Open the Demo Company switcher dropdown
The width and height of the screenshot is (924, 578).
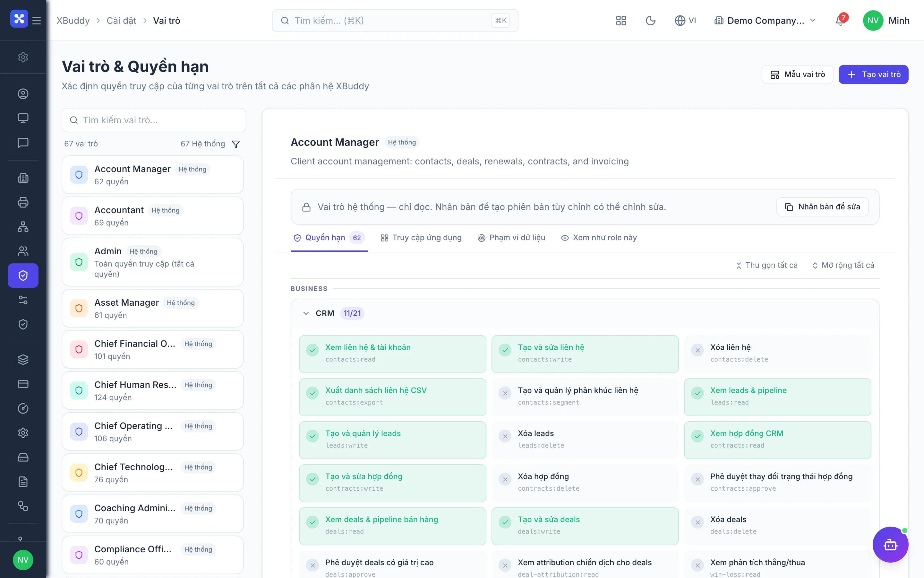(765, 21)
